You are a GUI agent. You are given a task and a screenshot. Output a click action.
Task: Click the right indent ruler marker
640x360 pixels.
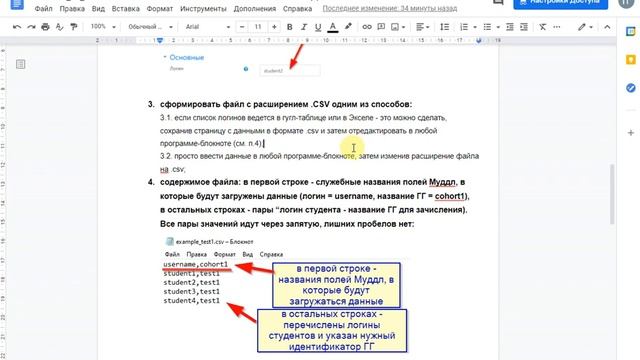click(479, 40)
